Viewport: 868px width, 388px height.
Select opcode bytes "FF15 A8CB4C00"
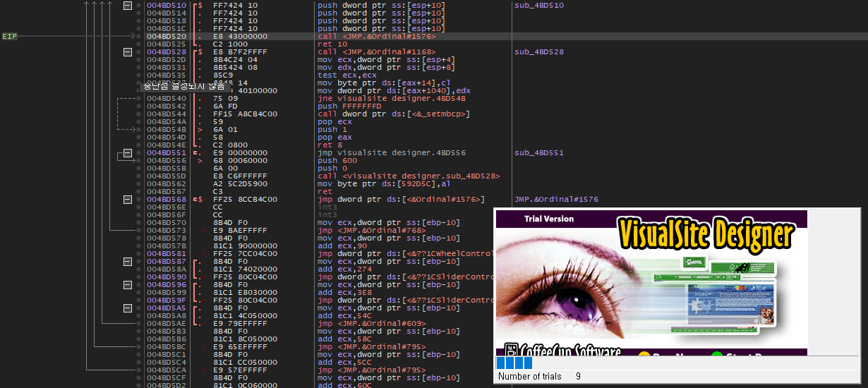pos(245,114)
